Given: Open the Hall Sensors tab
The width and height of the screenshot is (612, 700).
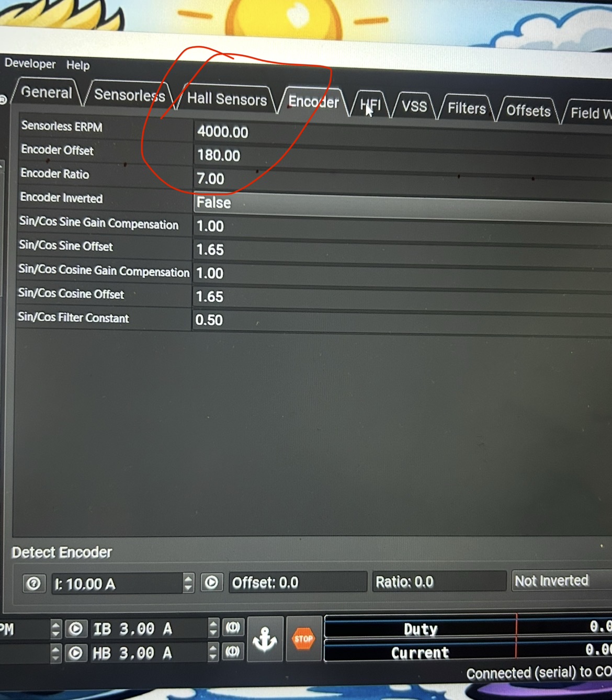Looking at the screenshot, I should pos(227,99).
